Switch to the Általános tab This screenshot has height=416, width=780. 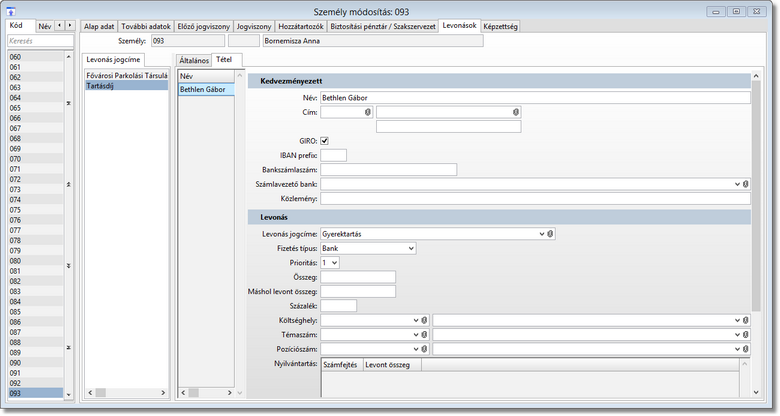[192, 60]
